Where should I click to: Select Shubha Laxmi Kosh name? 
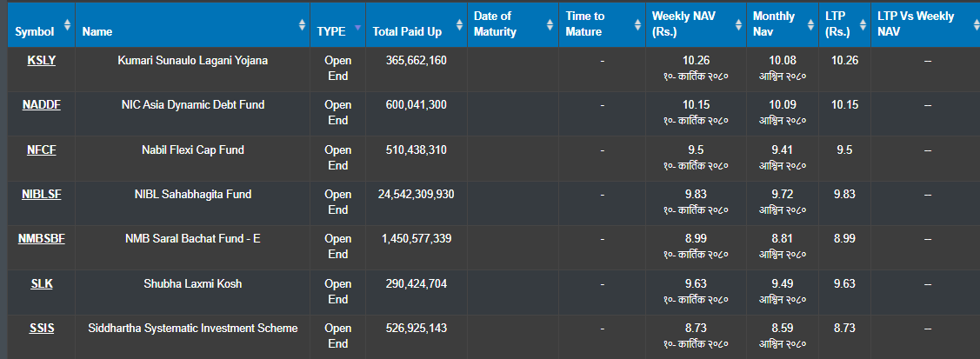click(x=192, y=283)
